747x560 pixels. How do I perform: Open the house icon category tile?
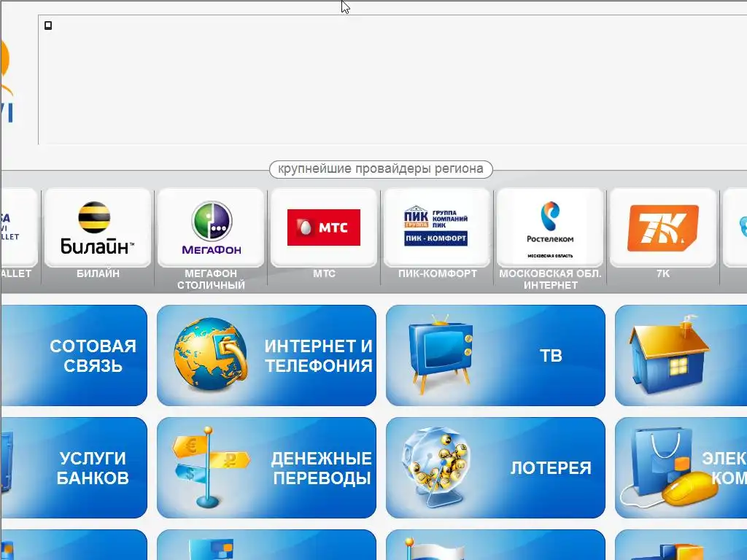(681, 356)
